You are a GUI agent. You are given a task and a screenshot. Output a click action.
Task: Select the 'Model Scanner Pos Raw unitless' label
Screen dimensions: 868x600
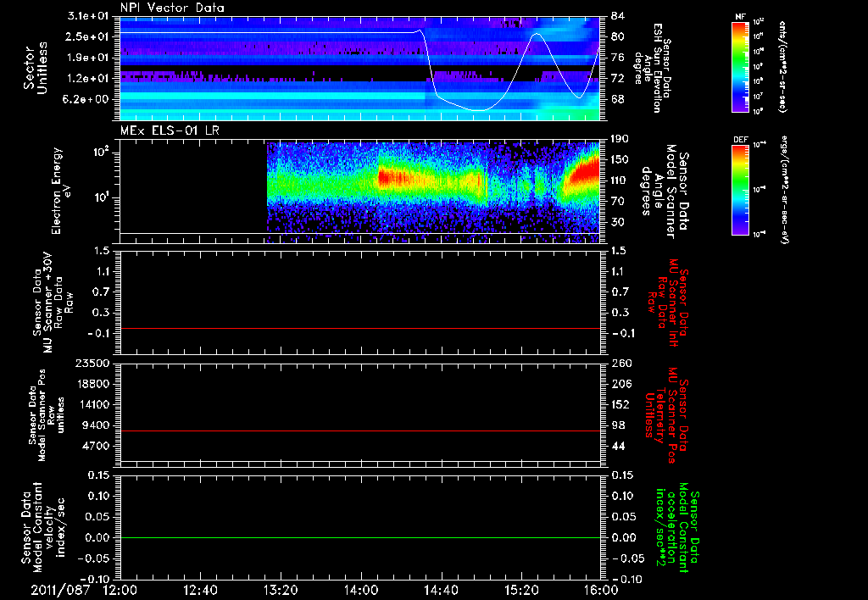click(x=47, y=415)
